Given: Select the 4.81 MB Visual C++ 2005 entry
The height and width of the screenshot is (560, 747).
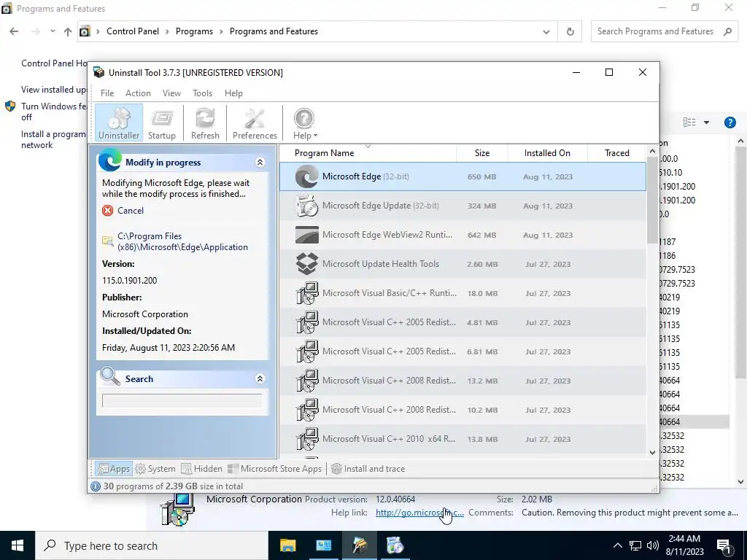Looking at the screenshot, I should (x=462, y=322).
